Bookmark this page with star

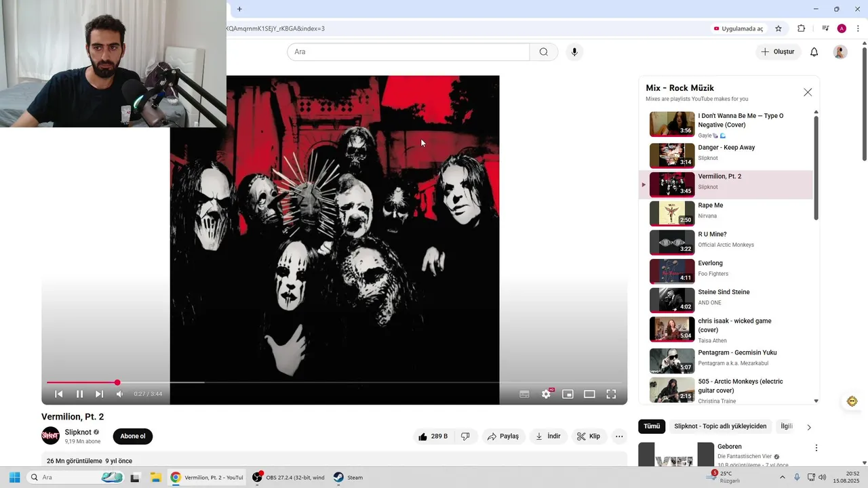coord(778,28)
